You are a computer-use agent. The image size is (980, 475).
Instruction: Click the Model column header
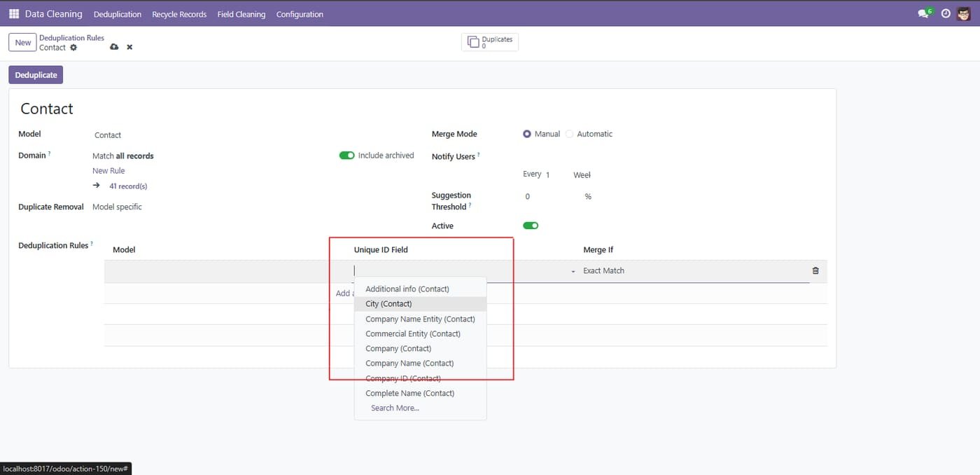(124, 250)
